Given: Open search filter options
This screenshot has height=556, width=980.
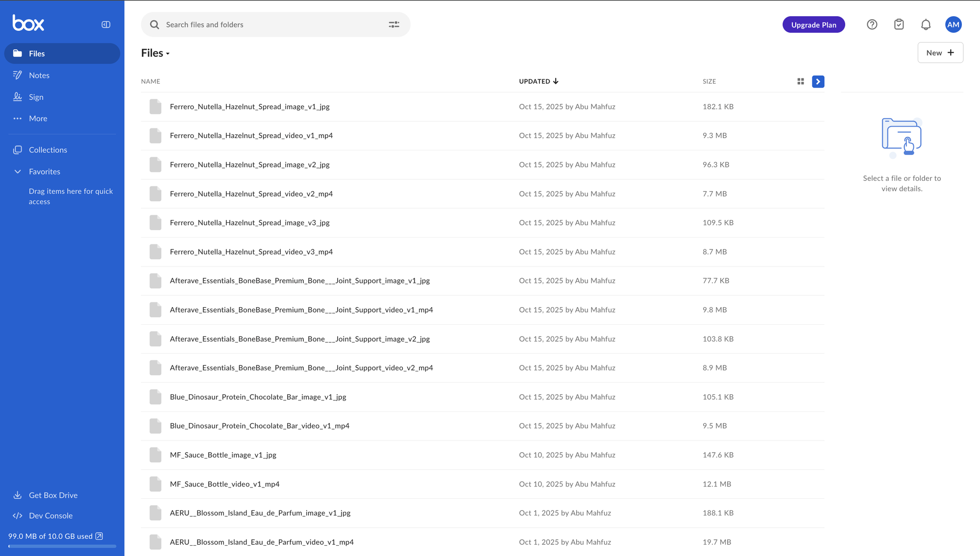Looking at the screenshot, I should coord(394,24).
